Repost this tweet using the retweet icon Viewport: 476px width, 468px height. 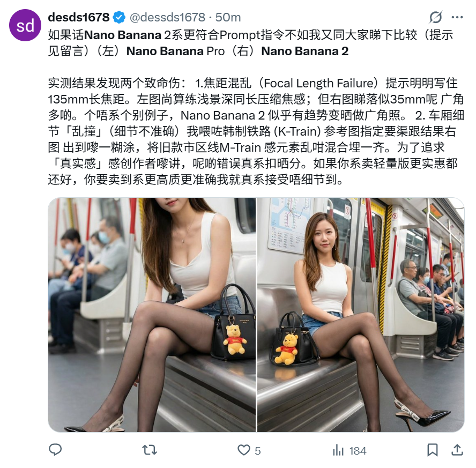pos(150,450)
